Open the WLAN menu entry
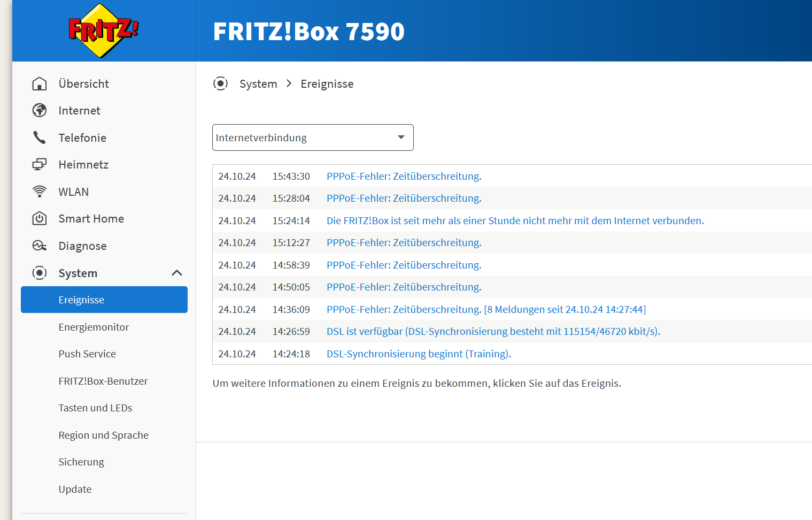812x520 pixels. (74, 192)
